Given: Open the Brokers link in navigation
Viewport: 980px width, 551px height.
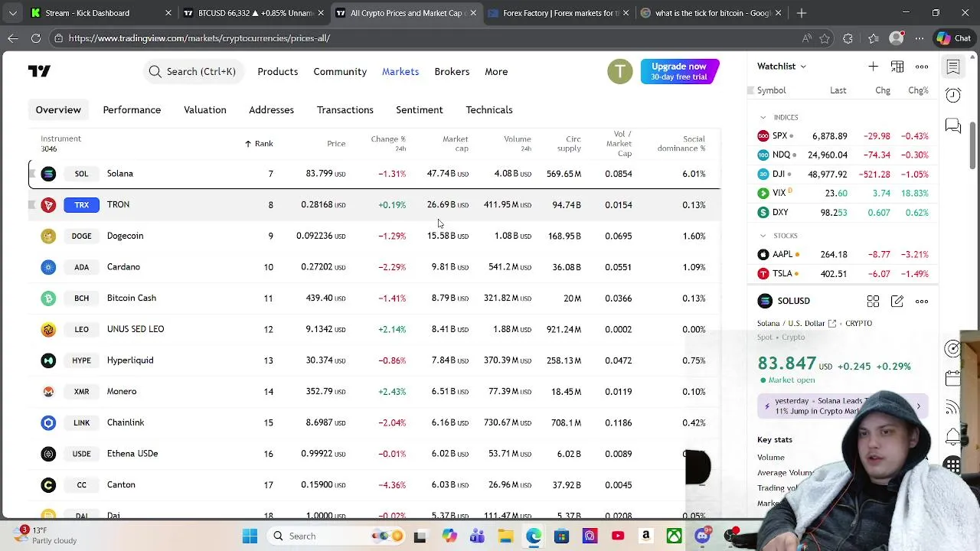Looking at the screenshot, I should click(x=452, y=72).
